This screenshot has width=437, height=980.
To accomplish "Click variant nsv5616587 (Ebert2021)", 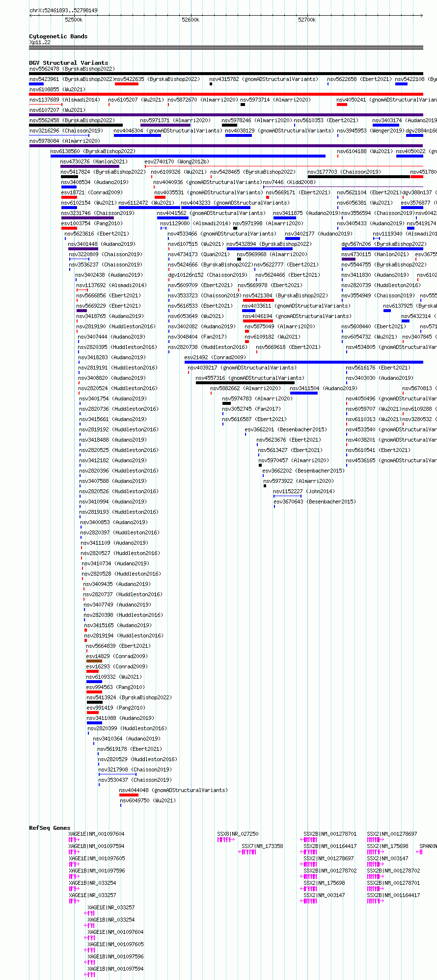I will coord(254,419).
